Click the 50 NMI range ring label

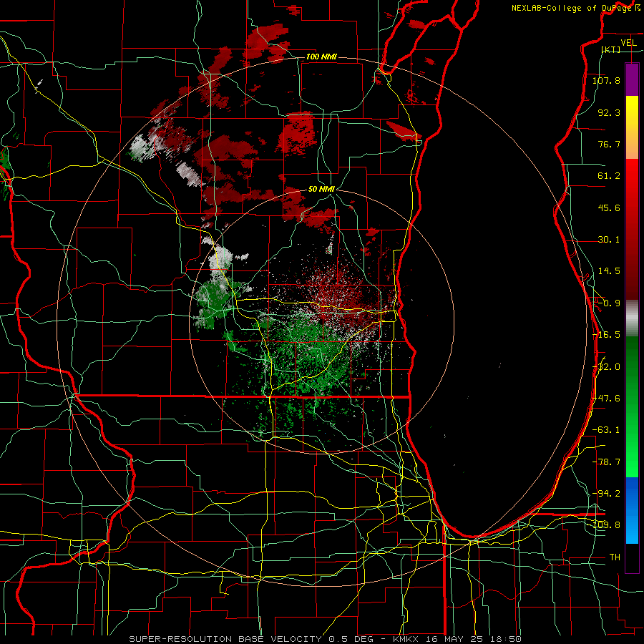[321, 189]
